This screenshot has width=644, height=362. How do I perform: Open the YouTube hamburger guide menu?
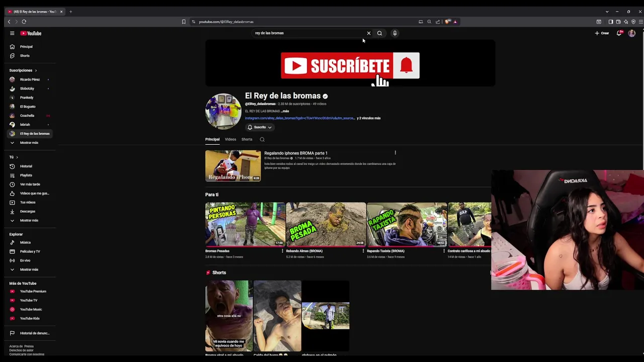(x=12, y=33)
